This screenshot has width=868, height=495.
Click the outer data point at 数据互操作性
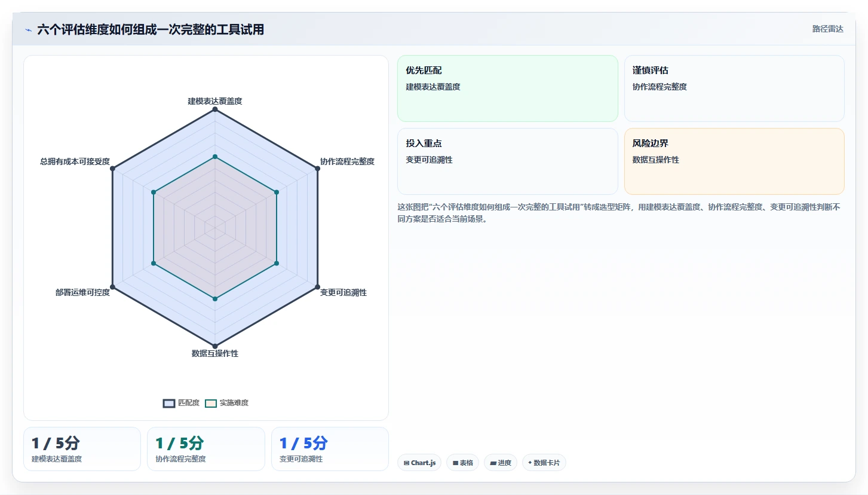(x=215, y=346)
